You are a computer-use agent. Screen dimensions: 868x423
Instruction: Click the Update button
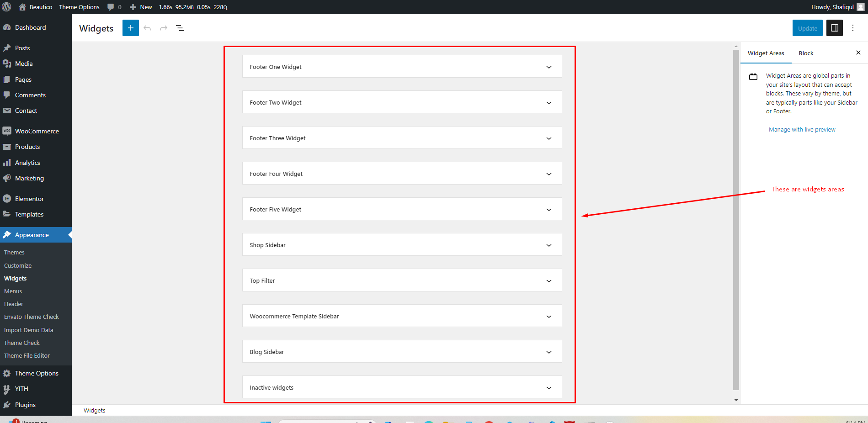[808, 28]
